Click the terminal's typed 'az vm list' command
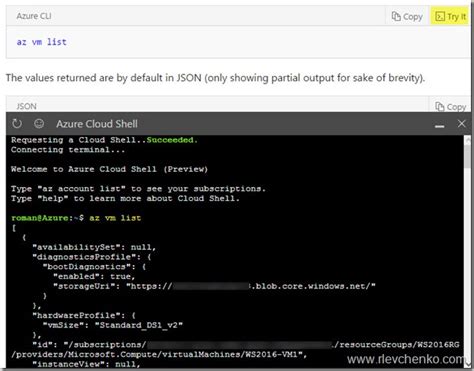The image size is (474, 371). coord(115,218)
